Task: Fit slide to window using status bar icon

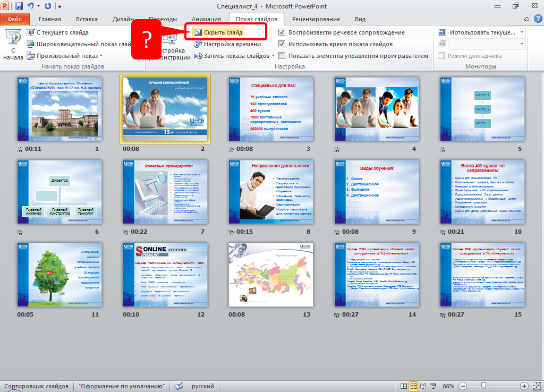Action: click(536, 386)
